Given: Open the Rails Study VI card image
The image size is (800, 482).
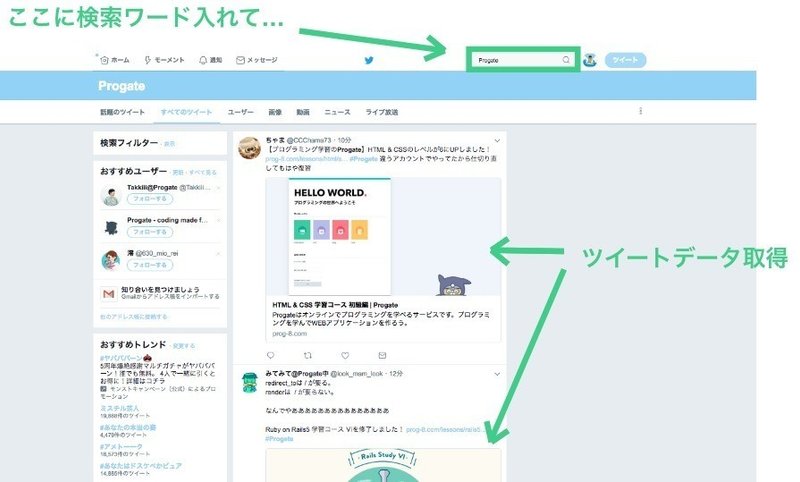Looking at the screenshot, I should [x=383, y=465].
